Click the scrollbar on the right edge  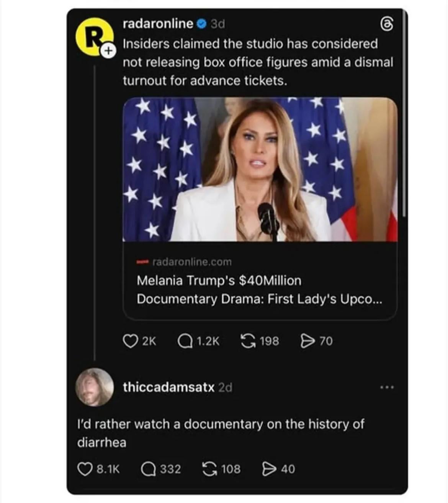point(404,115)
